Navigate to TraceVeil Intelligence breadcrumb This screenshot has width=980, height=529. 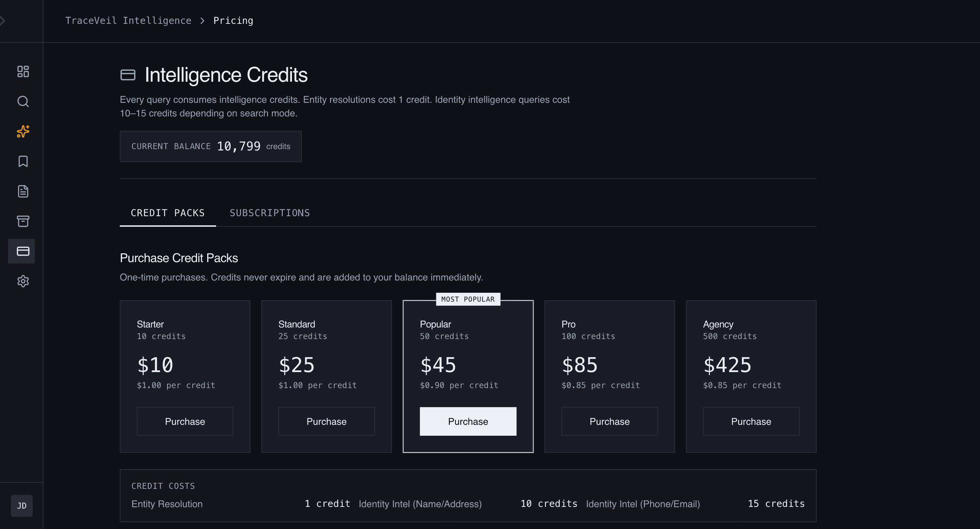[128, 20]
